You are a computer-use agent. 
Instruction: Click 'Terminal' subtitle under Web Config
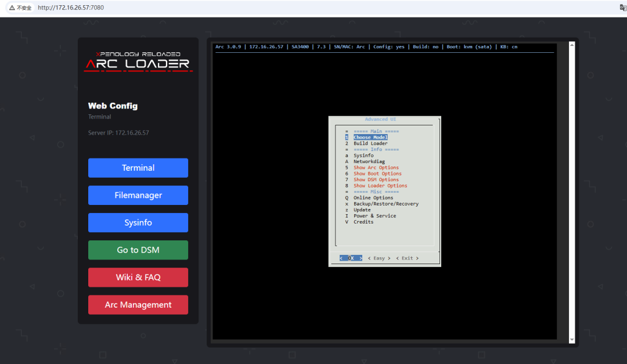tap(100, 117)
